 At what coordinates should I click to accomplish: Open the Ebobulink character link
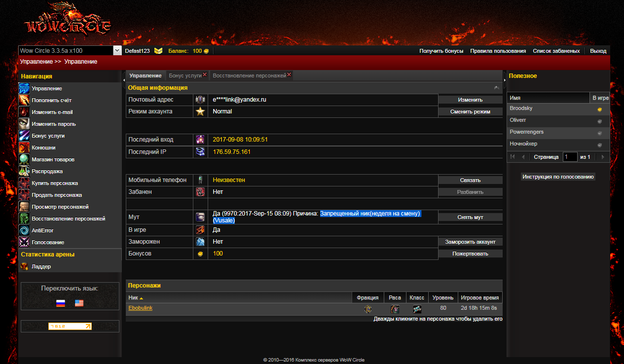tap(140, 308)
